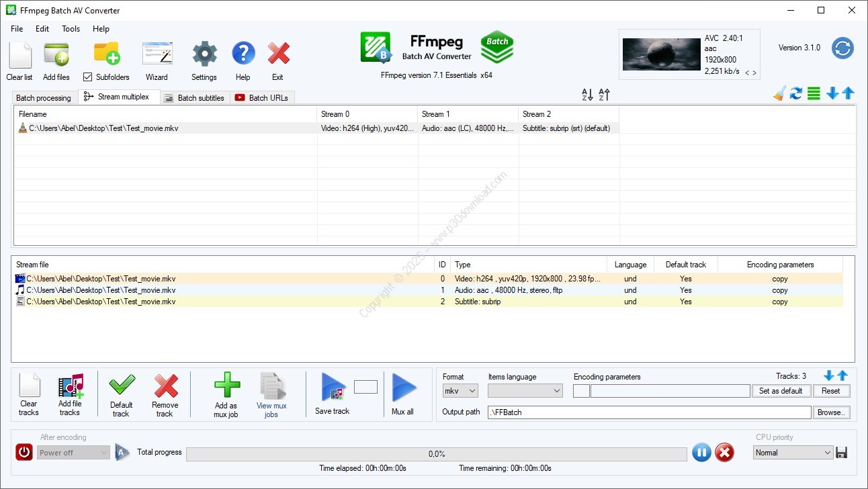Open the Tools menu

click(71, 29)
